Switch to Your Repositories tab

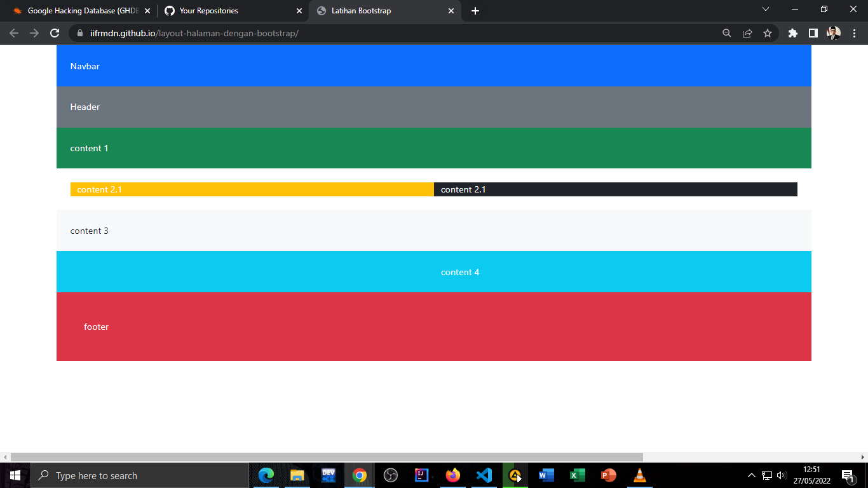click(x=232, y=11)
